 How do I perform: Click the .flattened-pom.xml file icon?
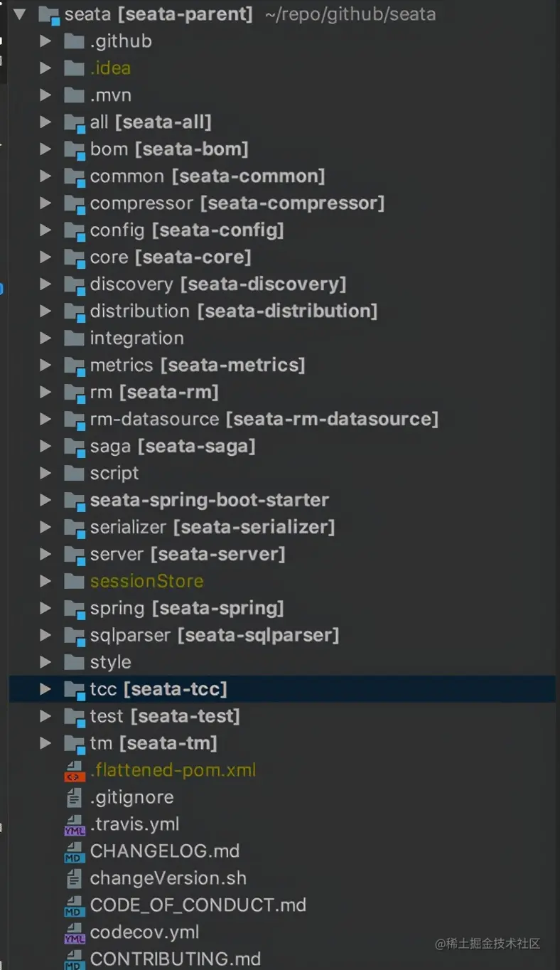coord(74,770)
